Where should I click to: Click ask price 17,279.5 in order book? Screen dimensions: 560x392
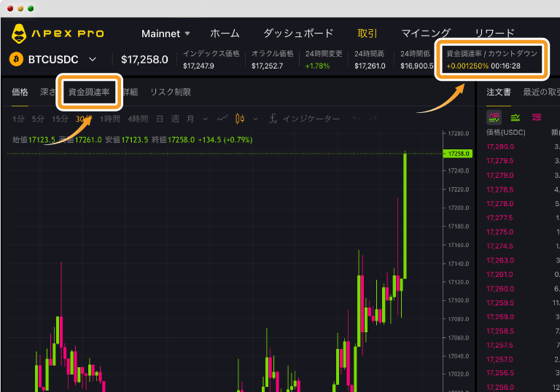pyautogui.click(x=500, y=161)
